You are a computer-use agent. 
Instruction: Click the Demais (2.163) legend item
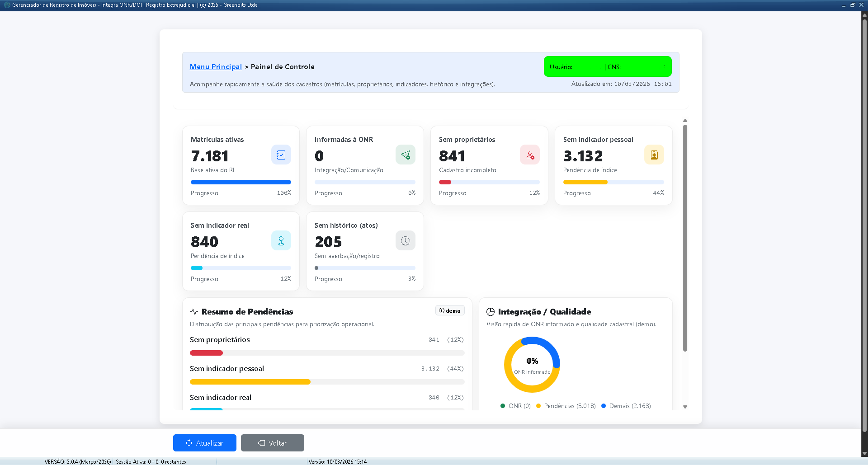629,406
